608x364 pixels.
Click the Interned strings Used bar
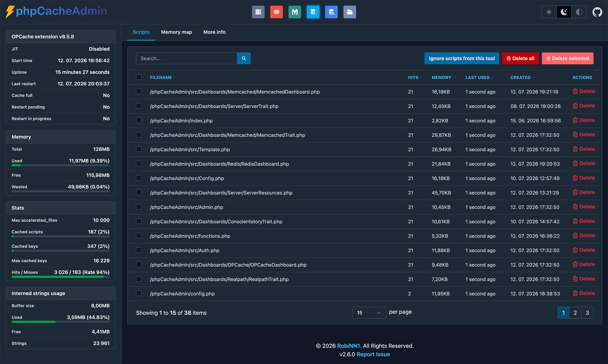click(60, 322)
